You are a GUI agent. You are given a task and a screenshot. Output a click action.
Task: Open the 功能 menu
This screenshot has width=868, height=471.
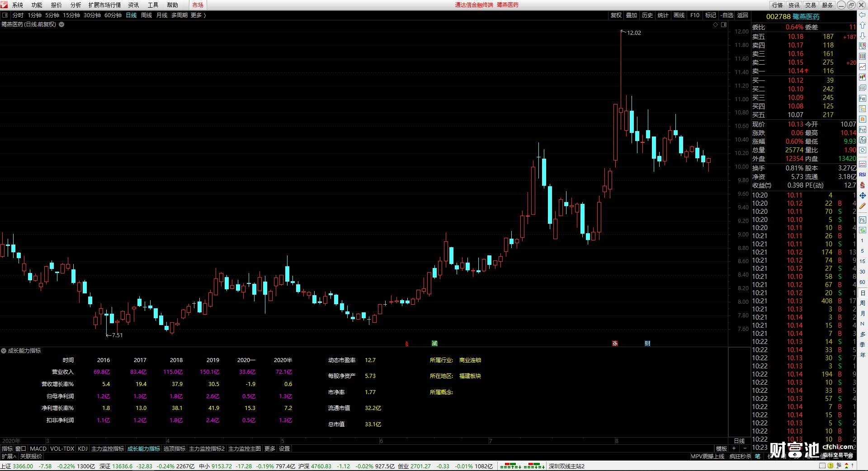tap(37, 5)
